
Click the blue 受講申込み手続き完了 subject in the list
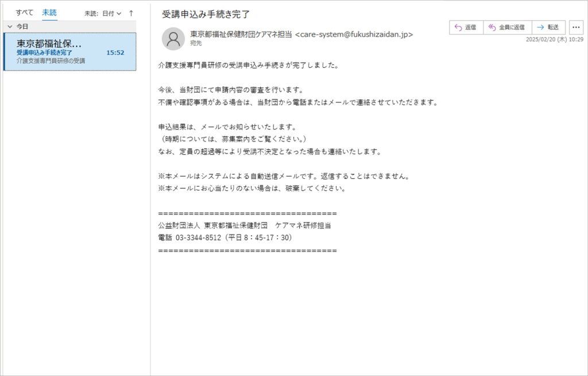[x=44, y=52]
